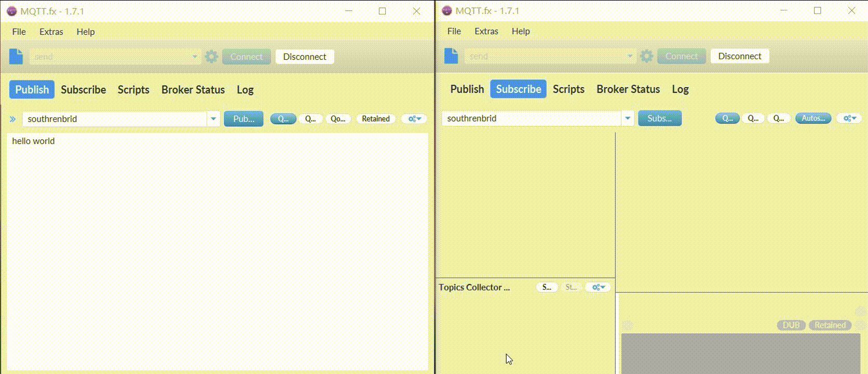The height and width of the screenshot is (374, 868).
Task: Expand publish topic dropdown arrow
Action: 213,119
